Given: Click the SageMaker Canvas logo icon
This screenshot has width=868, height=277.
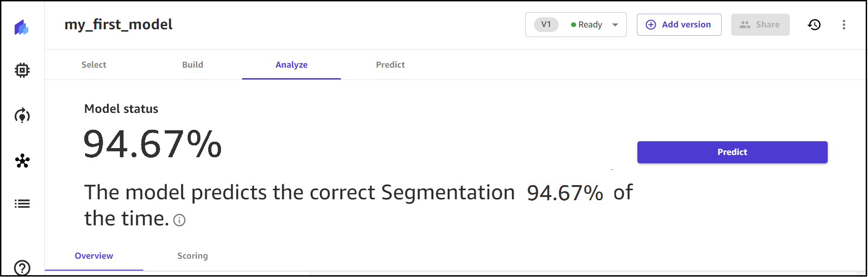Looking at the screenshot, I should [x=22, y=27].
